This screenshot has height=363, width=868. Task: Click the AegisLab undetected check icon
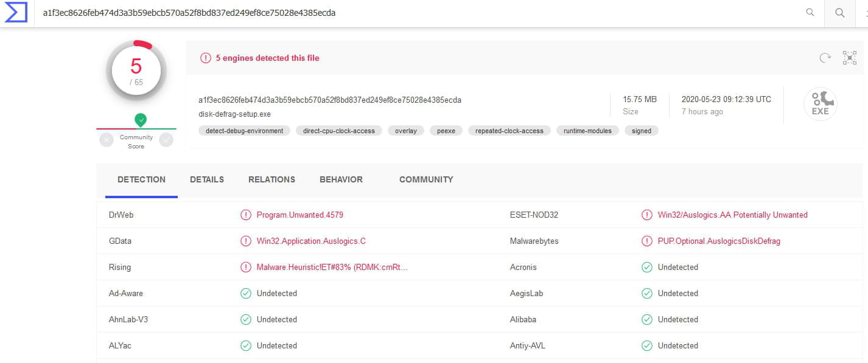pyautogui.click(x=647, y=293)
